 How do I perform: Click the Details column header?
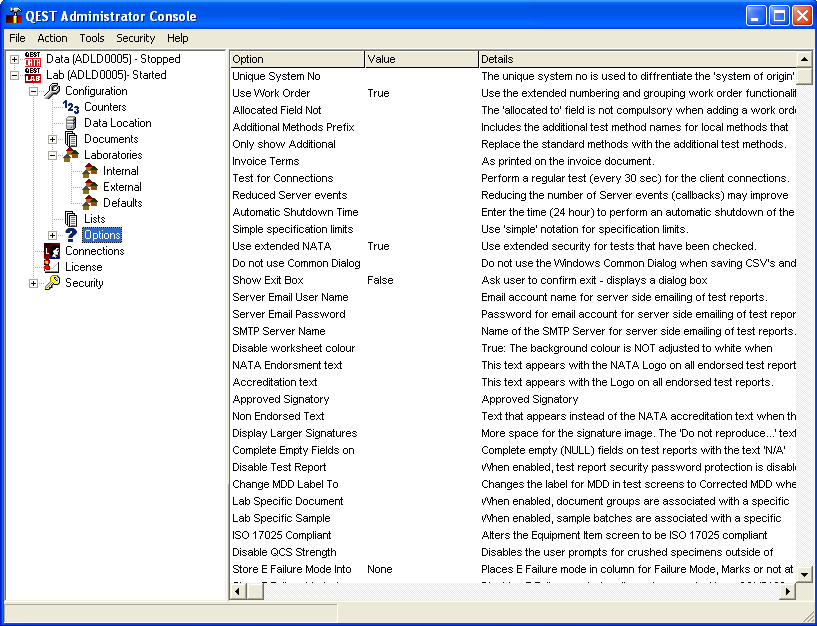click(x=636, y=59)
